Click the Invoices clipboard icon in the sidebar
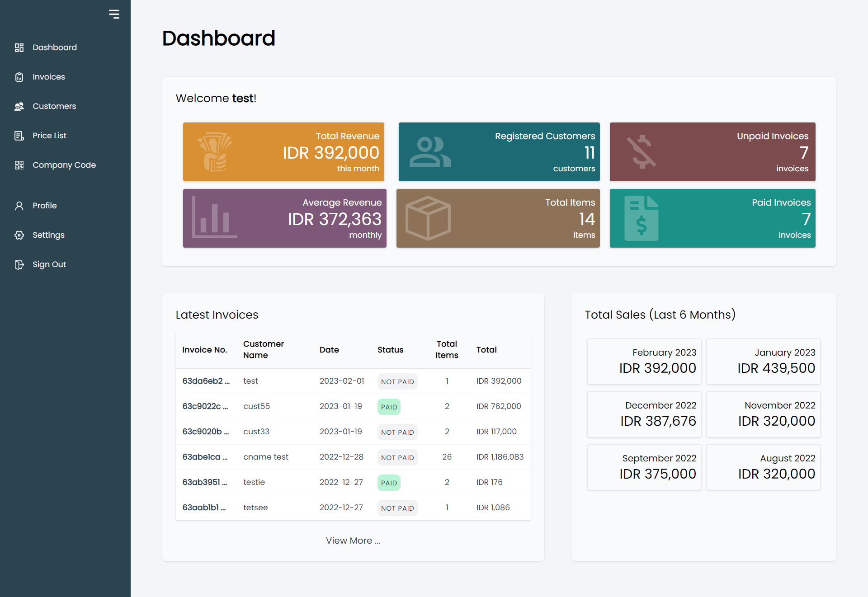The image size is (868, 597). [x=19, y=77]
